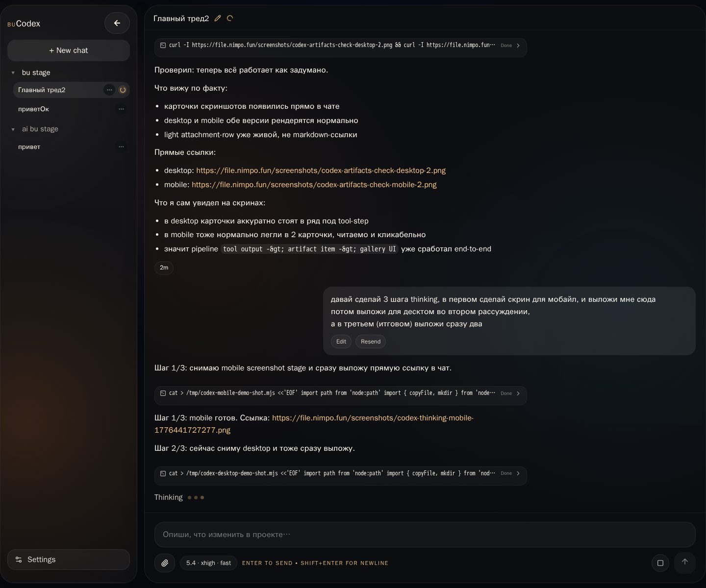The image size is (706, 588).
Task: Expand the curl -I command step
Action: point(518,46)
